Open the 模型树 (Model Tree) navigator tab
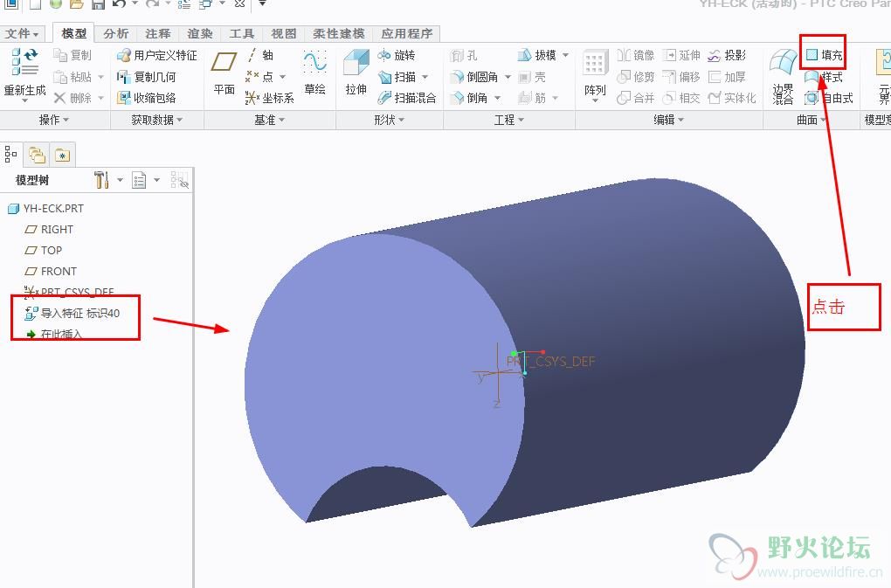The height and width of the screenshot is (588, 891). [x=10, y=155]
